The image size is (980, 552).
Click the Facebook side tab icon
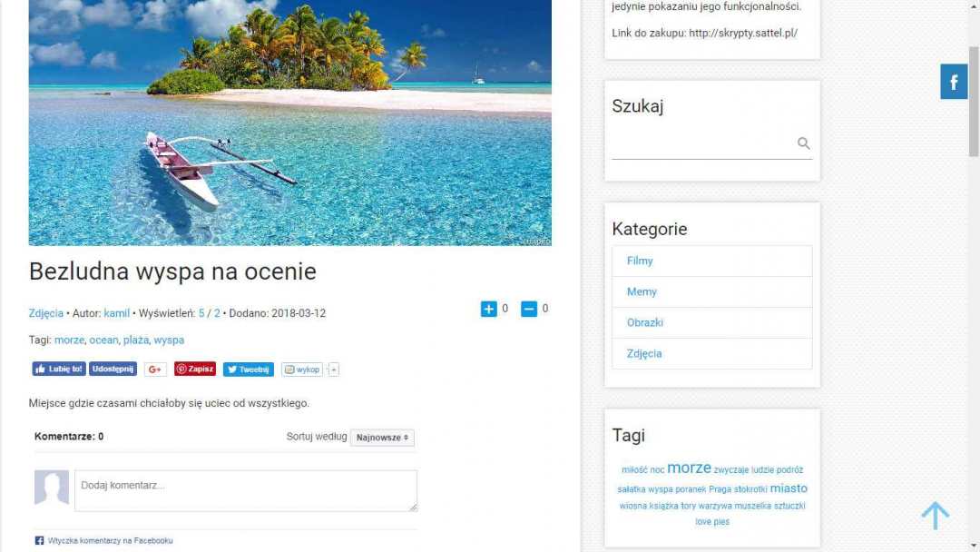(953, 82)
